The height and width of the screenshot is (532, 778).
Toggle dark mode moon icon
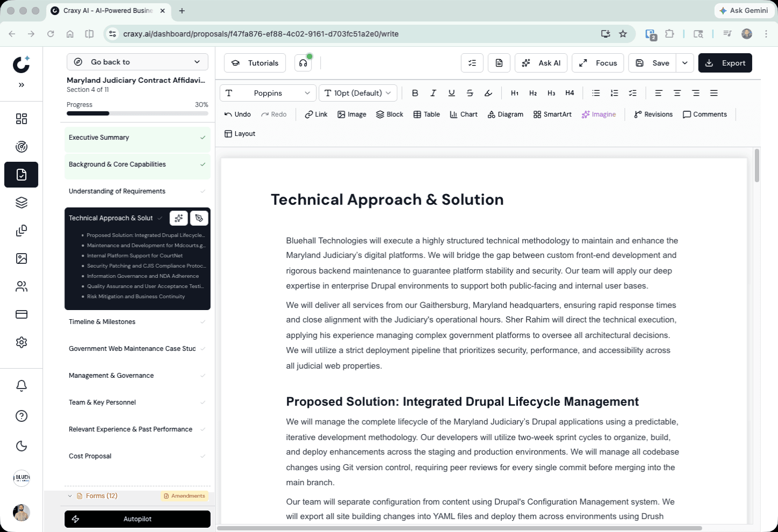[21, 446]
